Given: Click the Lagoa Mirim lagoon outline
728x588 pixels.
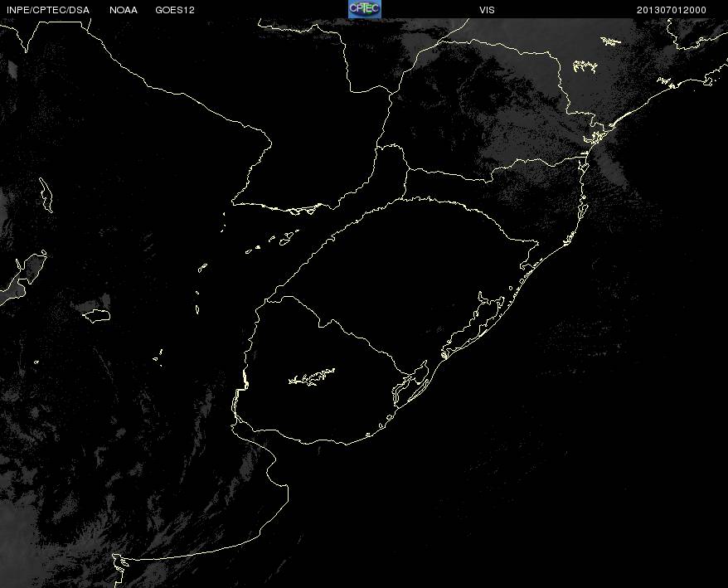Looking at the screenshot, I should coord(410,384).
